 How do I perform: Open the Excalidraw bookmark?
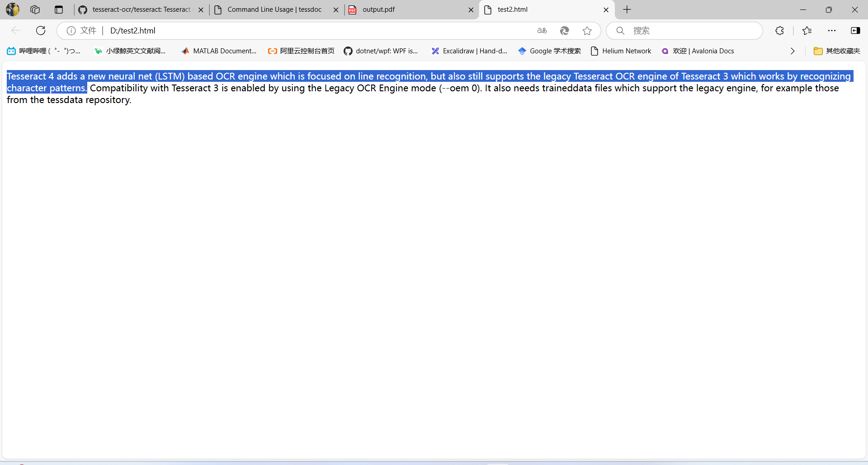[x=469, y=51]
